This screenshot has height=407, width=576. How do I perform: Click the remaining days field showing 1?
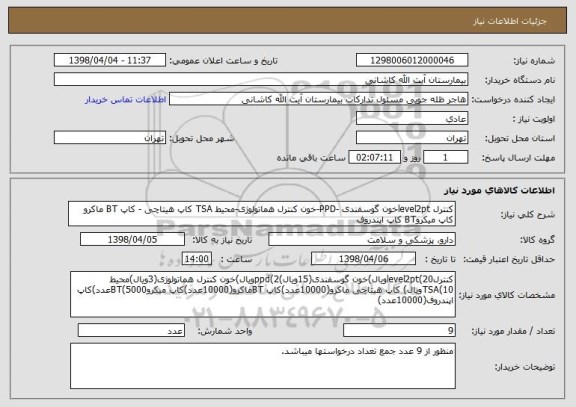click(446, 158)
